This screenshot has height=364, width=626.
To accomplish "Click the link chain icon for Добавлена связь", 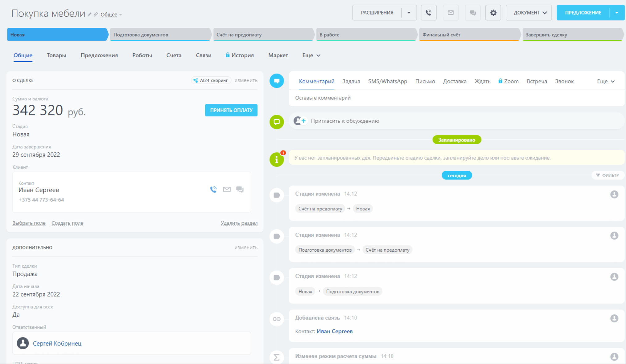I will [x=277, y=319].
